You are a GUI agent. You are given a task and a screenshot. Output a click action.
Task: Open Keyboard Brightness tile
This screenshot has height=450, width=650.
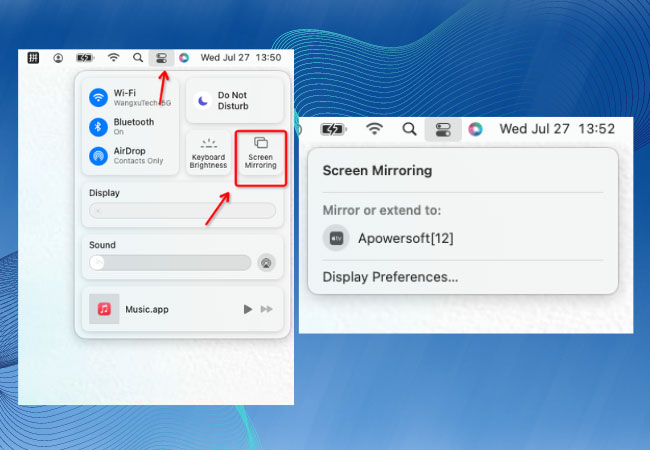[x=208, y=153]
